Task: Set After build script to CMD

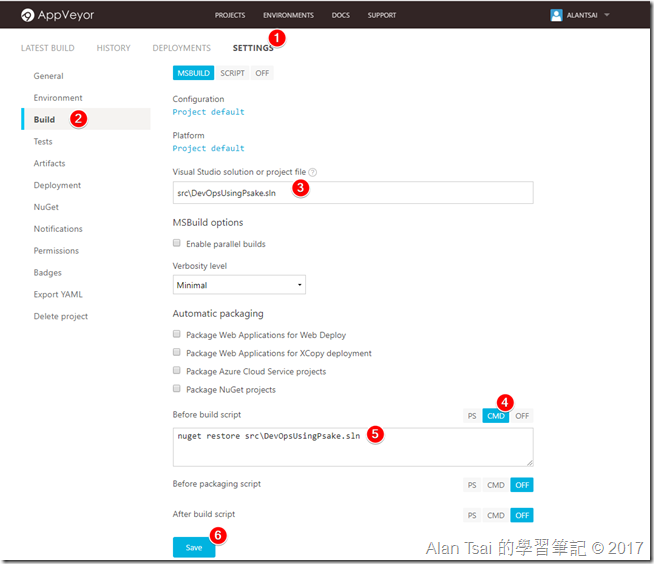Action: click(496, 515)
